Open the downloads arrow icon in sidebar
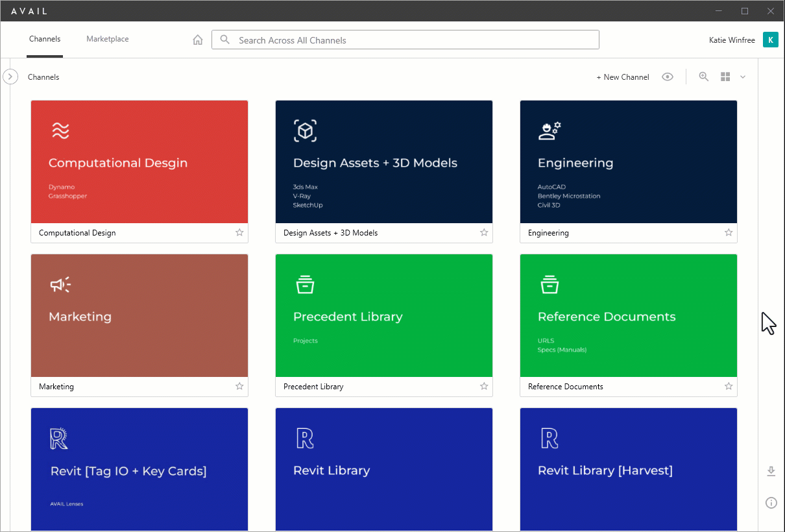The image size is (785, 532). (771, 471)
